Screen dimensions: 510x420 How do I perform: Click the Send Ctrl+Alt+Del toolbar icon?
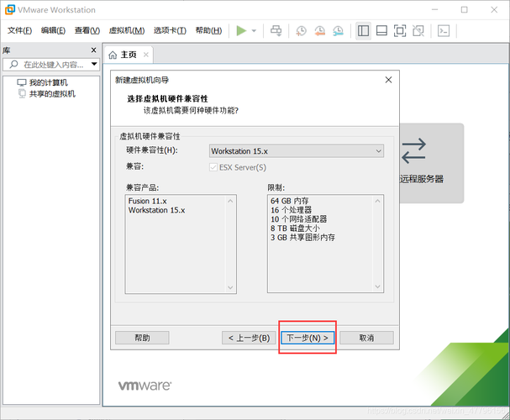point(276,31)
